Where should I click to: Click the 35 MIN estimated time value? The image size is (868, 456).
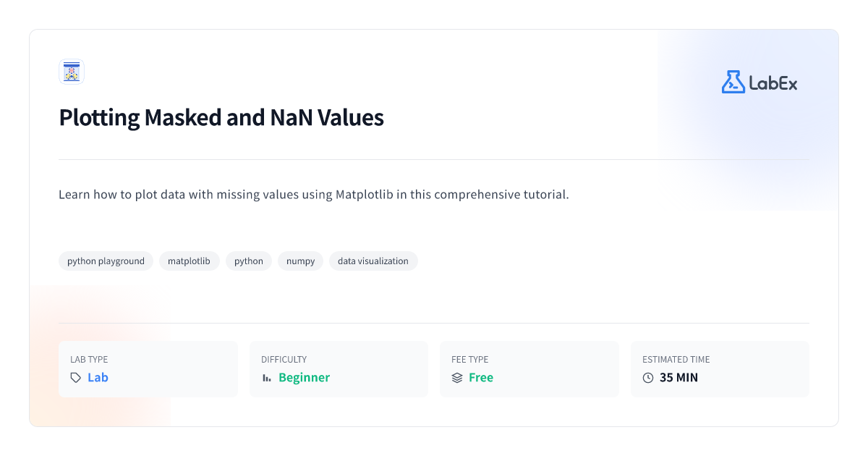(678, 378)
